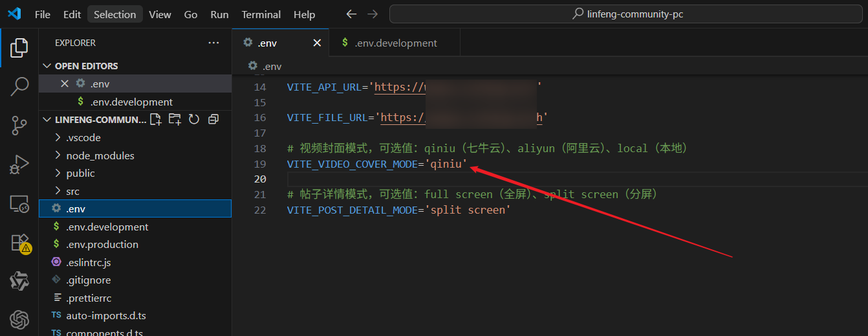The width and height of the screenshot is (868, 336).
Task: Collapse all folders in explorer
Action: click(x=213, y=119)
